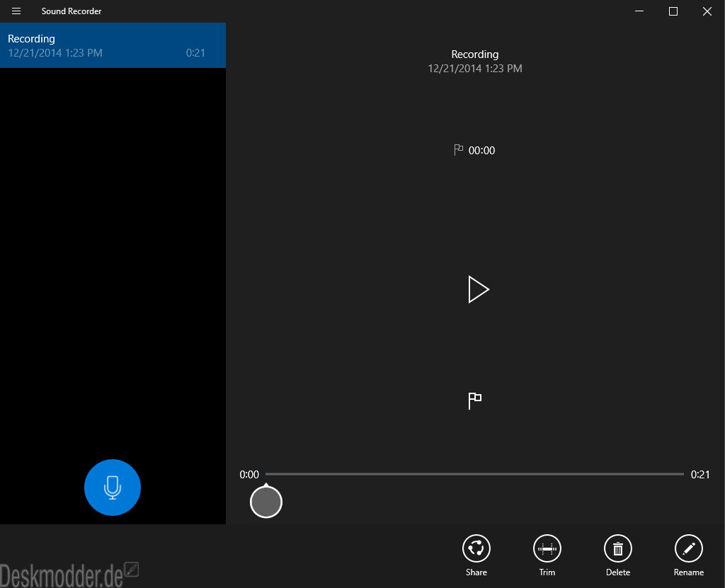This screenshot has height=588, width=725.
Task: Close the Sound Recorder window
Action: 707,11
